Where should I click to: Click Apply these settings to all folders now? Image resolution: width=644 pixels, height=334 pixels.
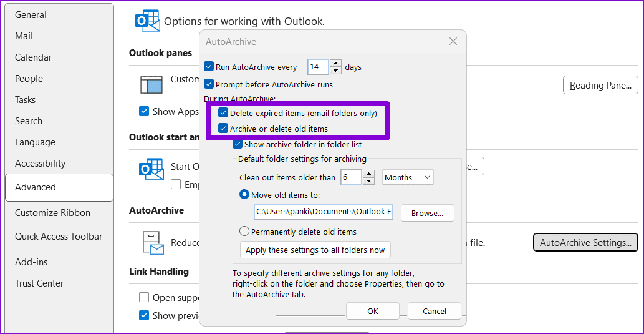point(315,250)
